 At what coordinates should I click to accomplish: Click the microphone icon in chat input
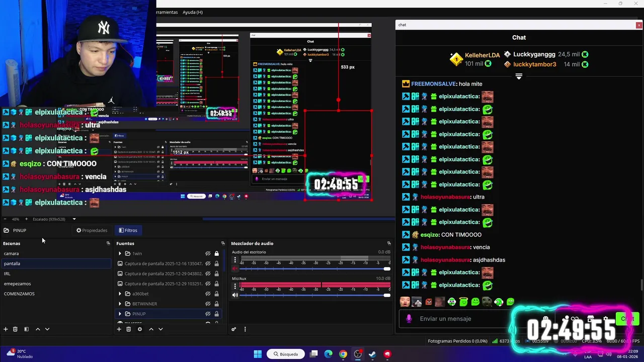[x=409, y=319]
